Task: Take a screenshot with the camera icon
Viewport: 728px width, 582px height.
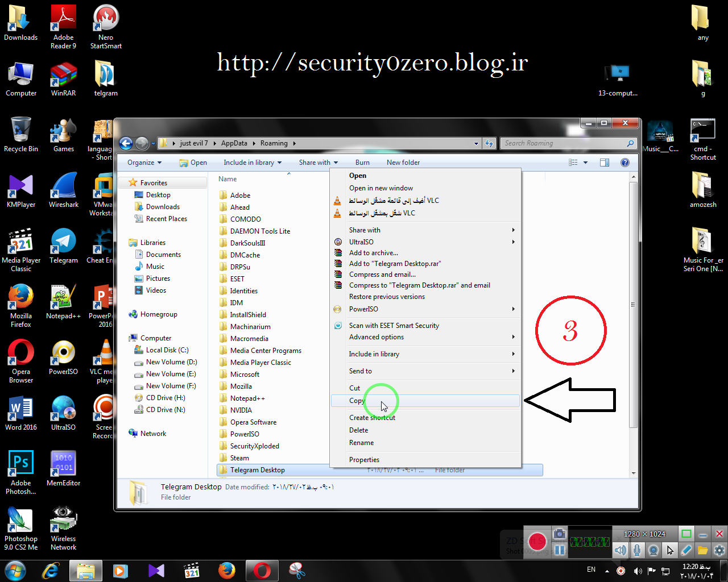Action: 560,533
